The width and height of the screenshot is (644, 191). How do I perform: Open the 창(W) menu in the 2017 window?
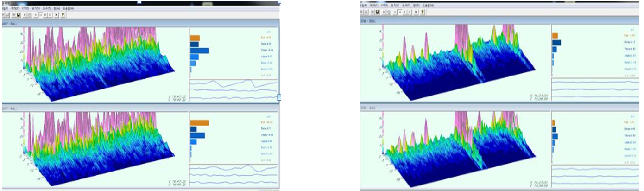pyautogui.click(x=57, y=9)
